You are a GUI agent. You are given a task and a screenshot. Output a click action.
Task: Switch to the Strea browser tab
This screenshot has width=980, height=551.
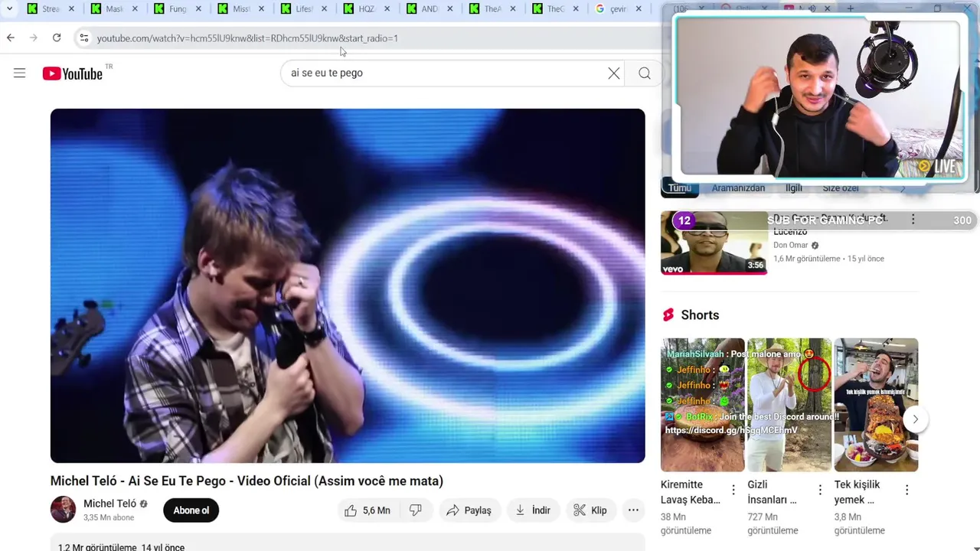[51, 9]
